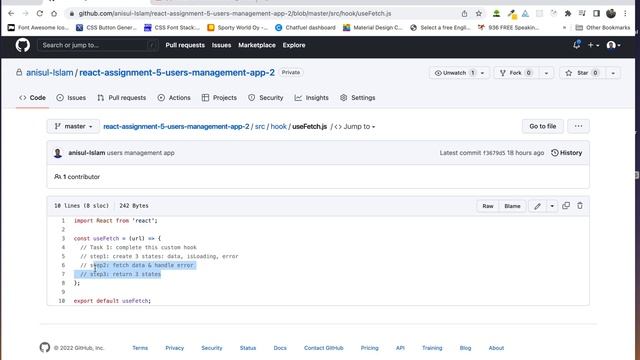Image resolution: width=640 pixels, height=360 pixels.
Task: Open Insights tab
Action: click(311, 98)
